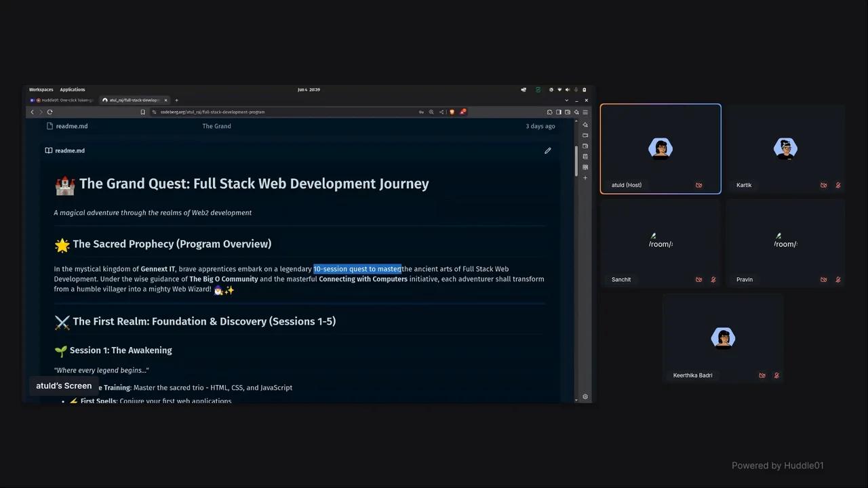868x488 pixels.
Task: Click the page reload icon in the browser toolbar
Action: point(50,112)
